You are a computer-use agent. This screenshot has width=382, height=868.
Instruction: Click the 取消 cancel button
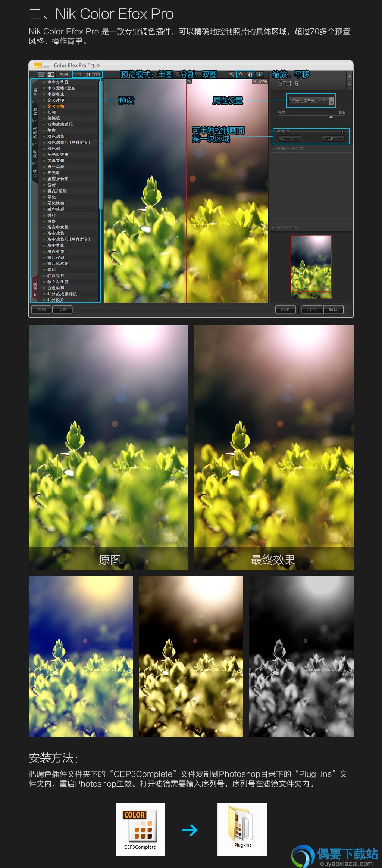312,309
